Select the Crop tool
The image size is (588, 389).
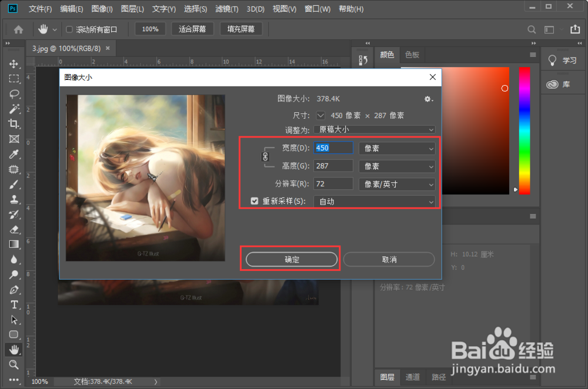[14, 123]
